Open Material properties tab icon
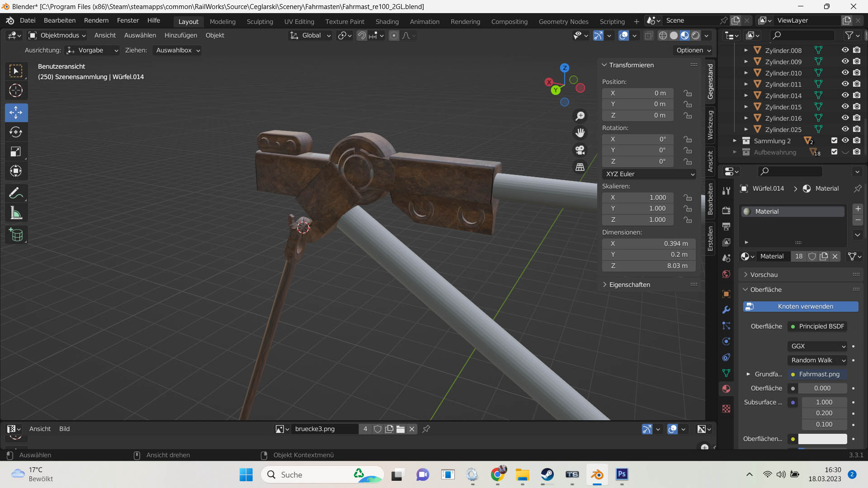 (726, 389)
